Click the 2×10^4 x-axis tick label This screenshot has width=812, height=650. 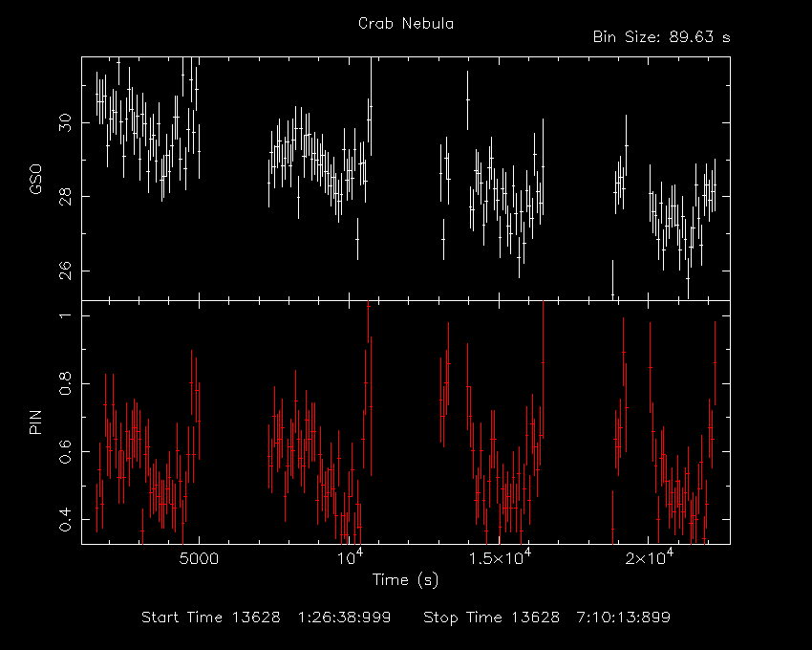[x=650, y=556]
